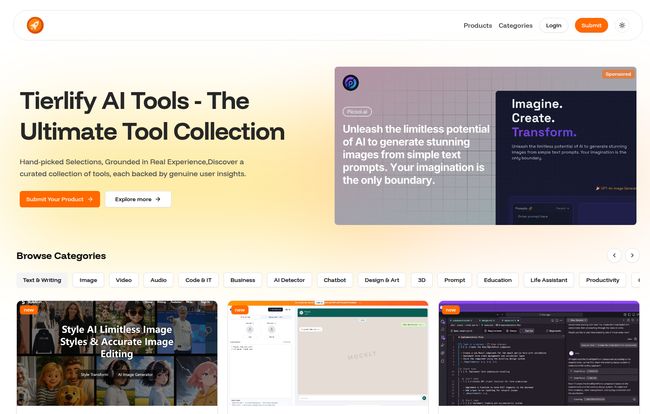Select the Prompt category
The width and height of the screenshot is (650, 414).
[x=454, y=280]
